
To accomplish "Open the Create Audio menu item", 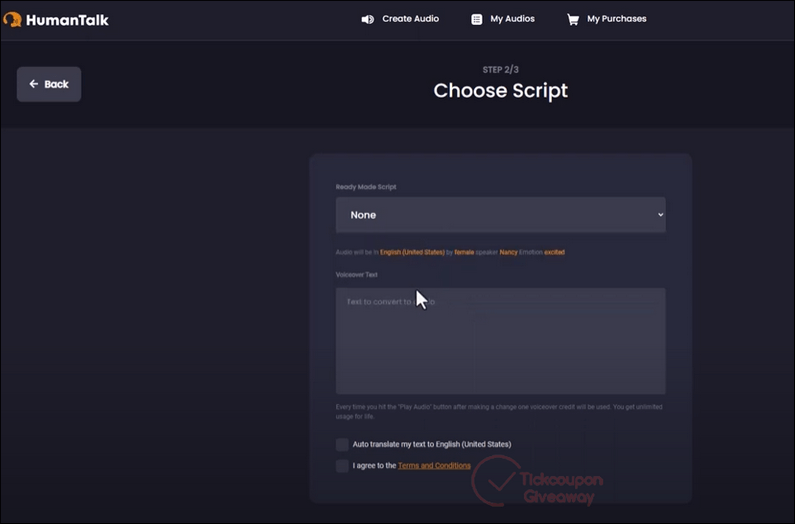I will coord(400,19).
